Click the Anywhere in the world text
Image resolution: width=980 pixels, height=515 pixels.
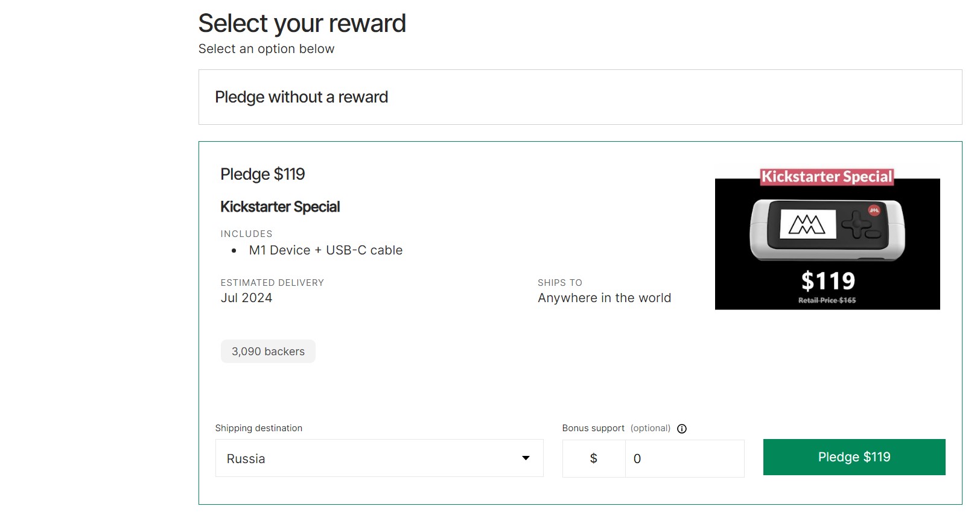[x=604, y=298]
